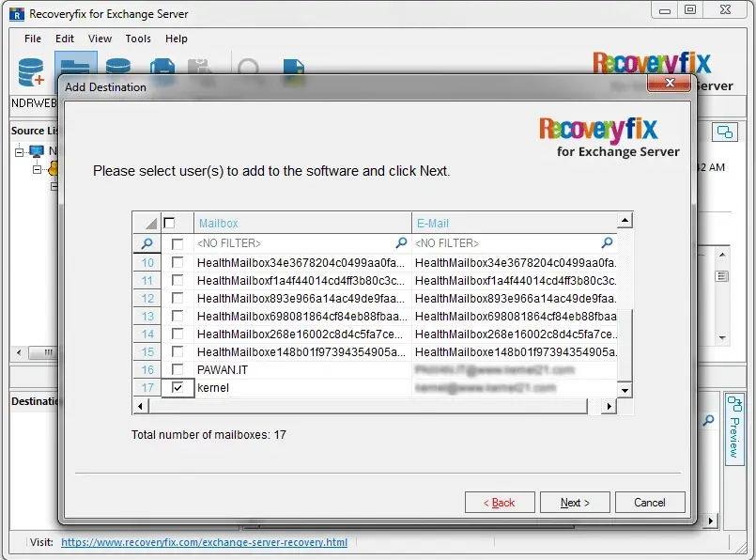Open the File menu
Image resolution: width=756 pixels, height=560 pixels.
(33, 39)
